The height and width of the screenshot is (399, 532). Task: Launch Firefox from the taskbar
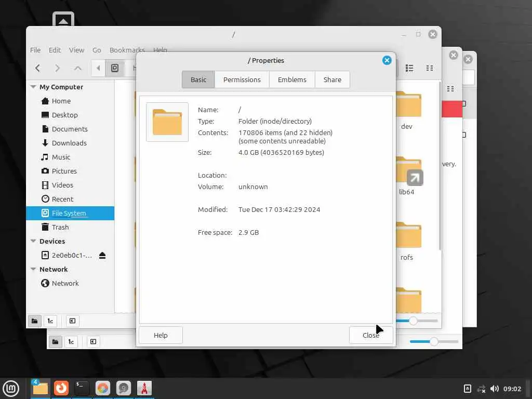[x=61, y=388]
